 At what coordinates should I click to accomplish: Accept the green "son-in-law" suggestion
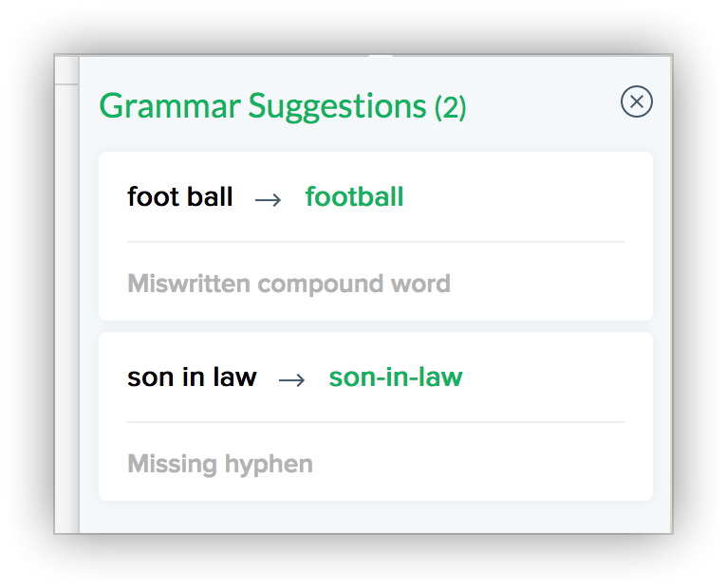395,377
